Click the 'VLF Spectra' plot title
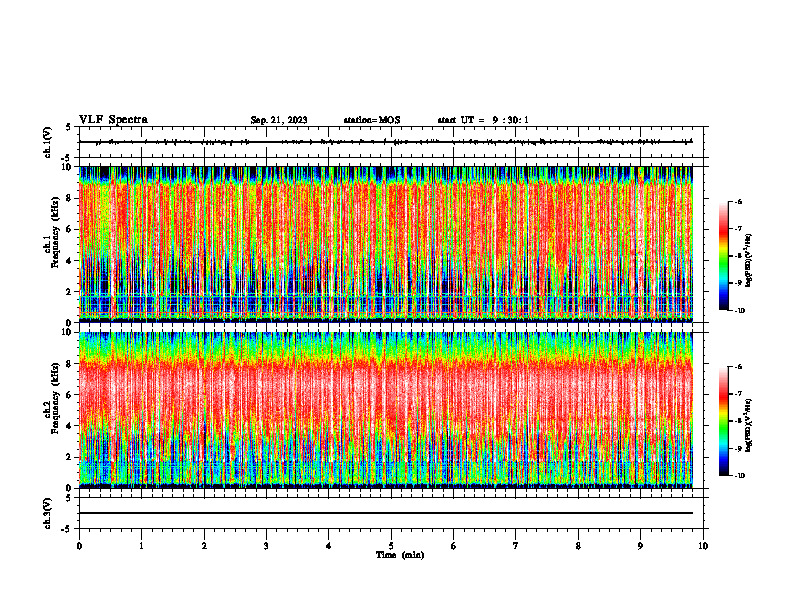Screen dimensions: 792x612 click(113, 120)
